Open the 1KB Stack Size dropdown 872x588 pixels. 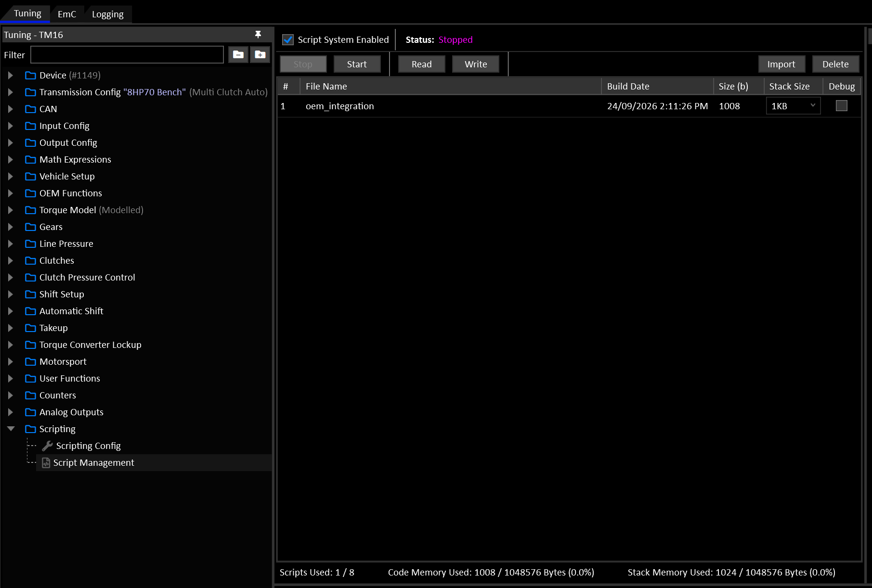pos(793,106)
